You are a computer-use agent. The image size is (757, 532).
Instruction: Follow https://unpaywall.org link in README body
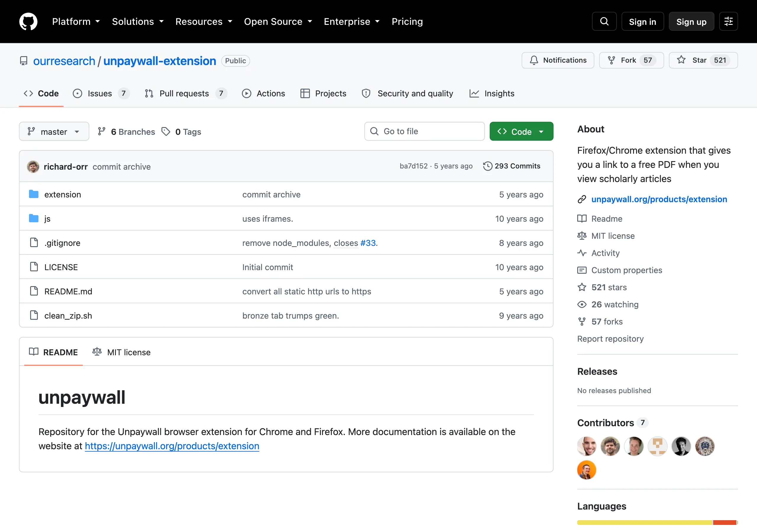click(172, 446)
